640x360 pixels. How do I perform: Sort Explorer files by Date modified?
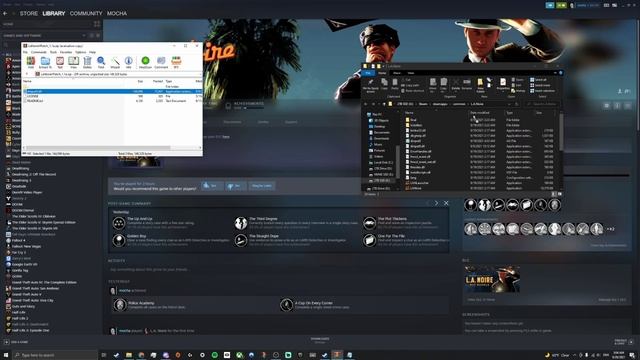480,113
